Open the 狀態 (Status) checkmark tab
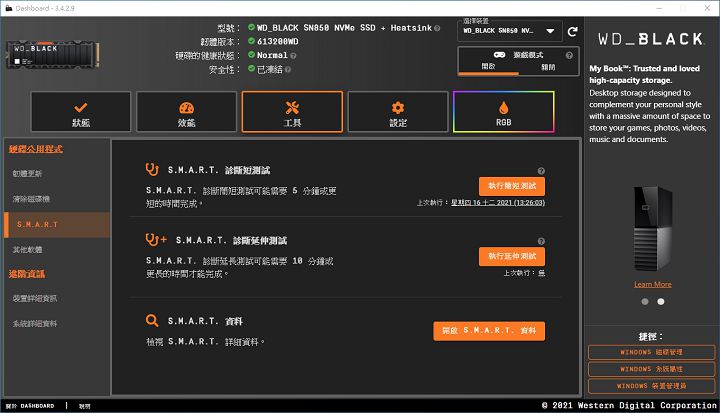 81,112
